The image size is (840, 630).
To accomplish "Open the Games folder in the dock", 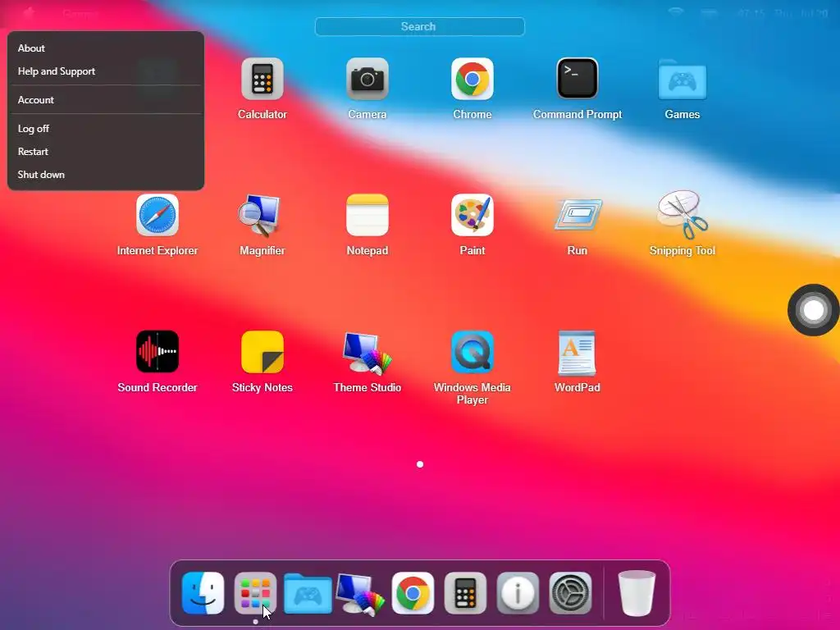I will click(308, 593).
